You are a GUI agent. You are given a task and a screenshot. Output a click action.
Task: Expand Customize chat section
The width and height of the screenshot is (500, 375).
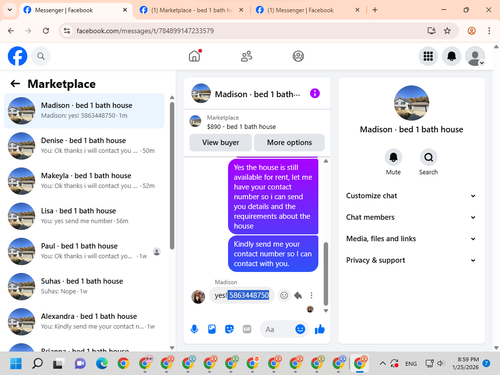click(x=411, y=196)
